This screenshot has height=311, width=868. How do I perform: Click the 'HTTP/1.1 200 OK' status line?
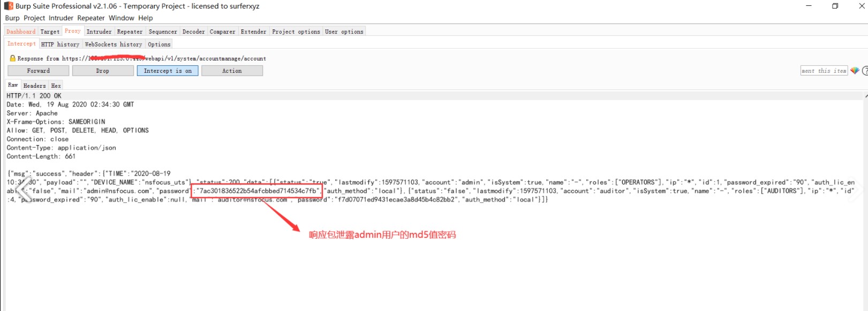[x=34, y=96]
